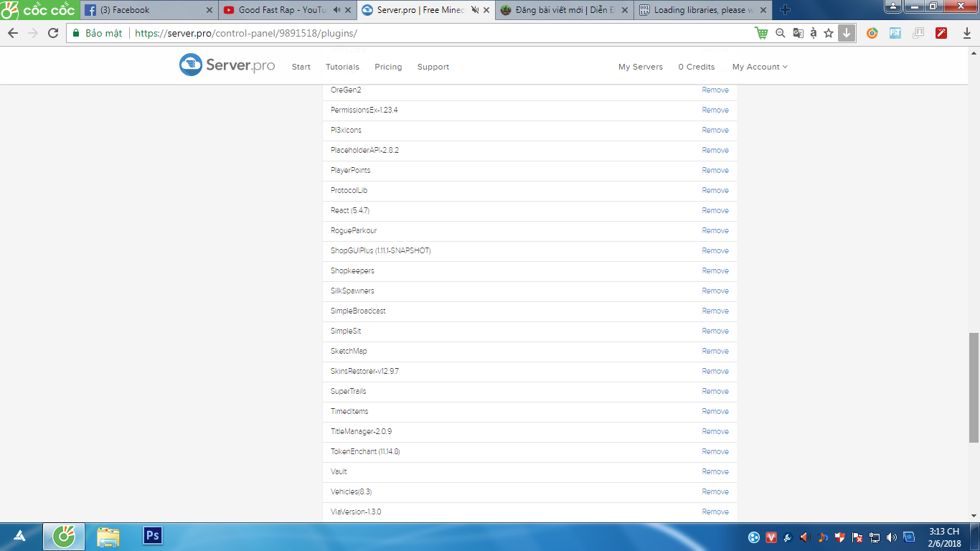Click the page vertical scrollbar thumb

(x=974, y=387)
